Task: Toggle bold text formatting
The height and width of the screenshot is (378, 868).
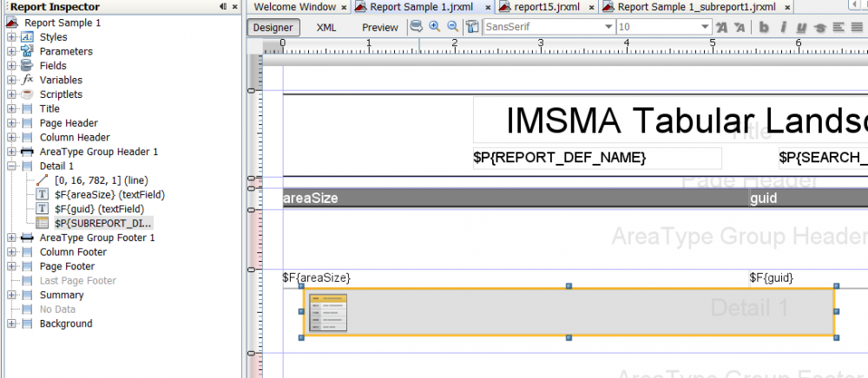Action: click(764, 27)
